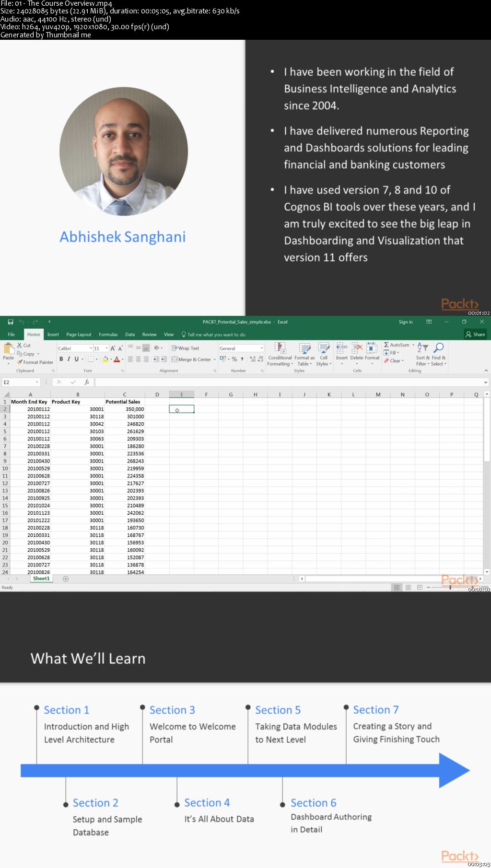491x868 pixels.
Task: Activate the Format Painter brush
Action: (x=35, y=362)
